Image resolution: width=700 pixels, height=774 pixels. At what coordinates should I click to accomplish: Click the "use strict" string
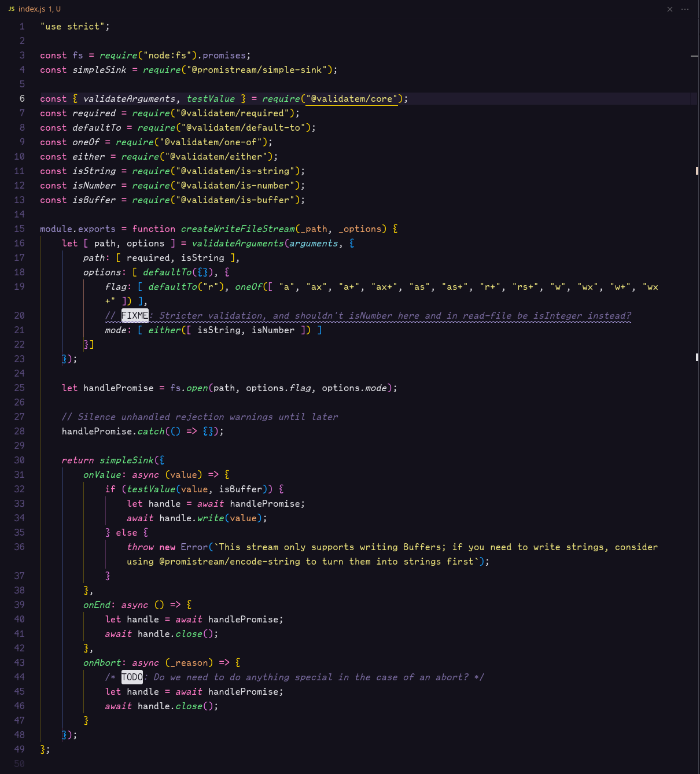[72, 26]
